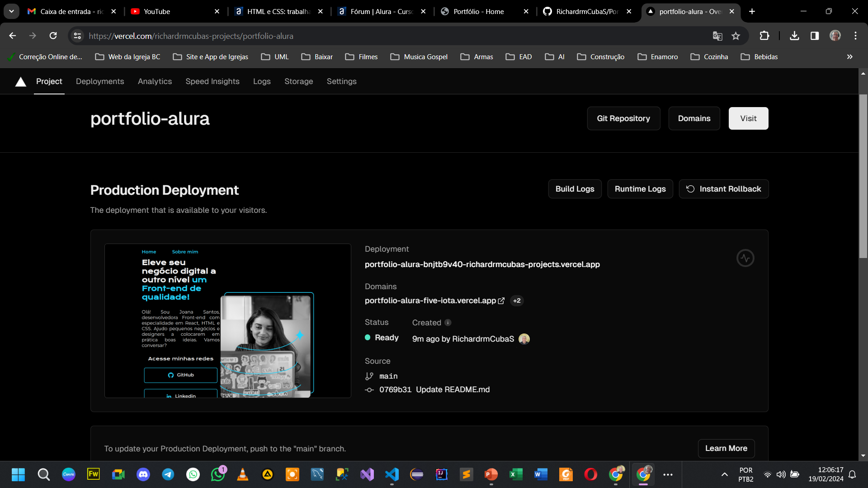
Task: Select the Settings tab
Action: pyautogui.click(x=342, y=82)
